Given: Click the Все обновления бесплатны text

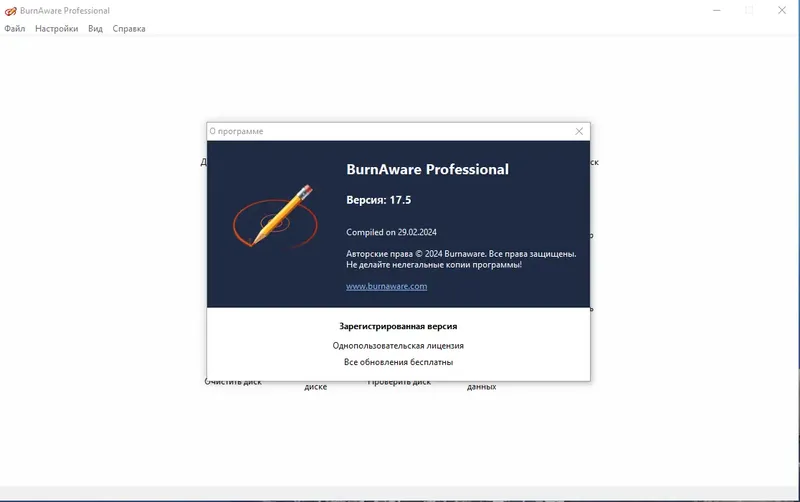Looking at the screenshot, I should coord(398,362).
